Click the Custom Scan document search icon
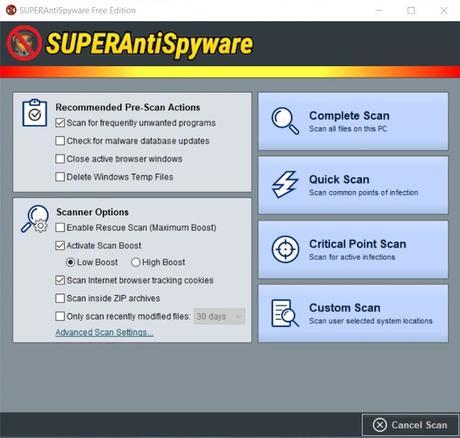 (285, 313)
